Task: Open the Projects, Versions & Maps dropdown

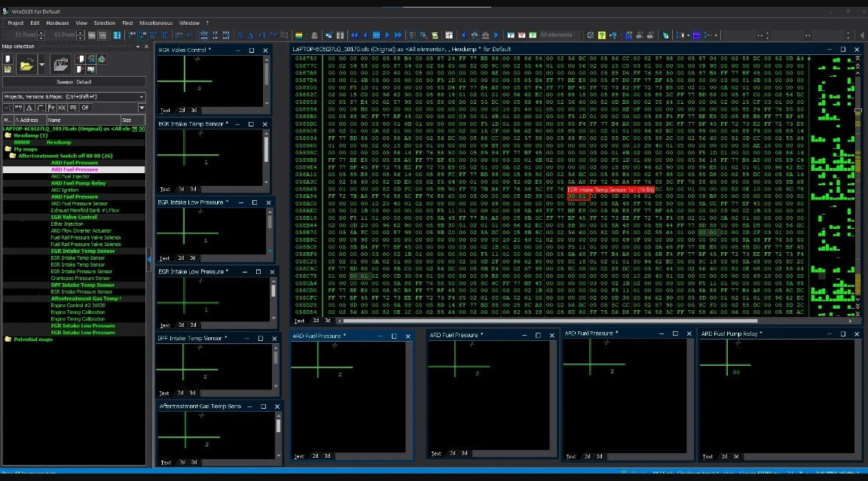Action: pos(141,96)
